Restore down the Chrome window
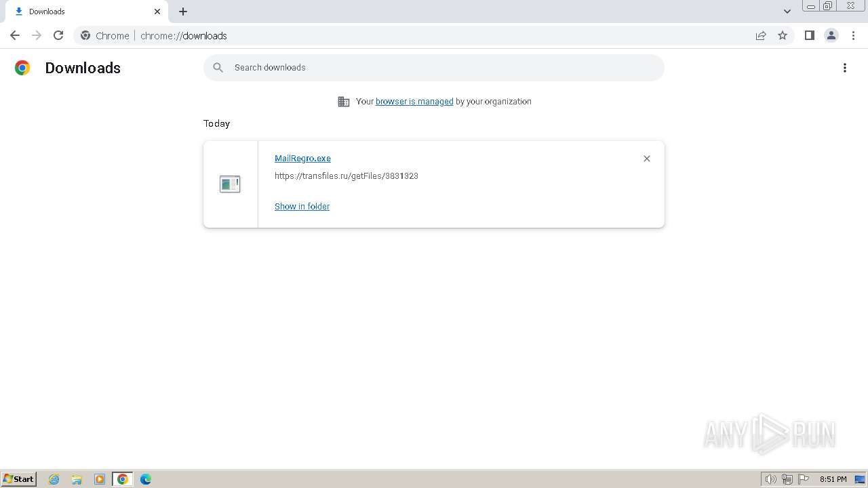 pos(828,6)
